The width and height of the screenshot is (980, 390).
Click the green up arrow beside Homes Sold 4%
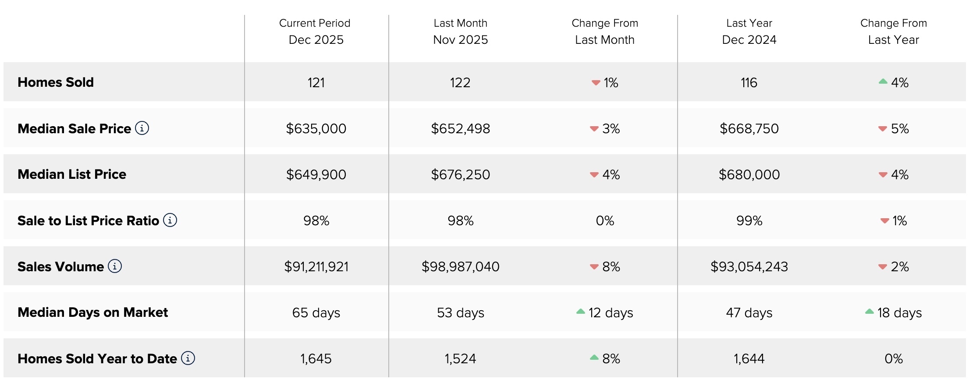click(883, 82)
